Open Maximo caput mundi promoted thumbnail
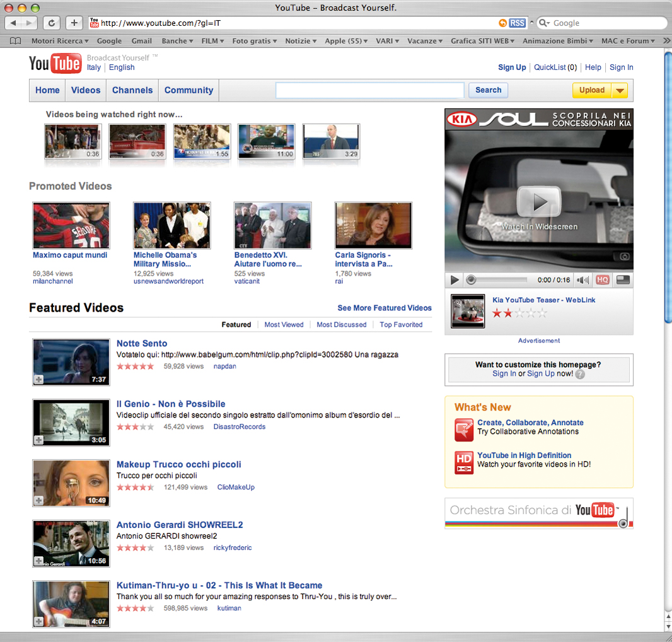This screenshot has width=672, height=642. pyautogui.click(x=71, y=226)
